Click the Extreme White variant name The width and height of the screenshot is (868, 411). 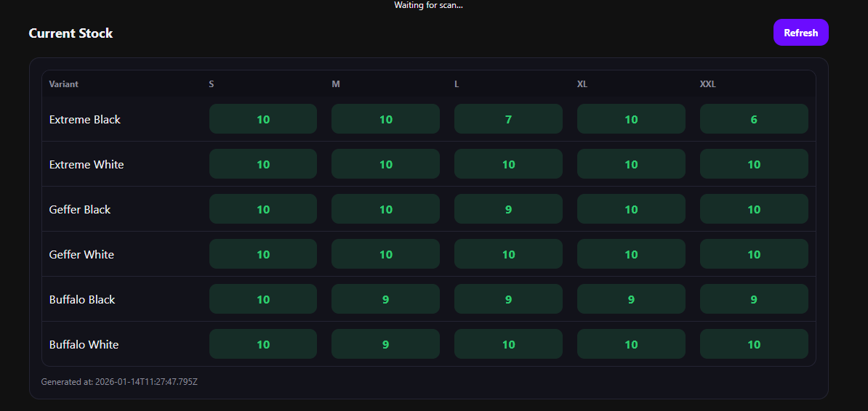tap(87, 164)
